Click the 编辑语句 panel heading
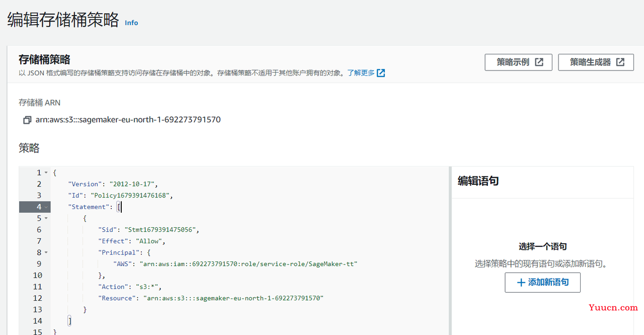644x335 pixels. [478, 181]
